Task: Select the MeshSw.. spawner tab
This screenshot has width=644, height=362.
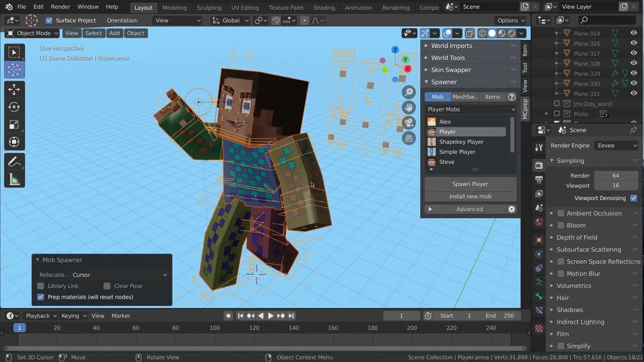Action: 465,97
